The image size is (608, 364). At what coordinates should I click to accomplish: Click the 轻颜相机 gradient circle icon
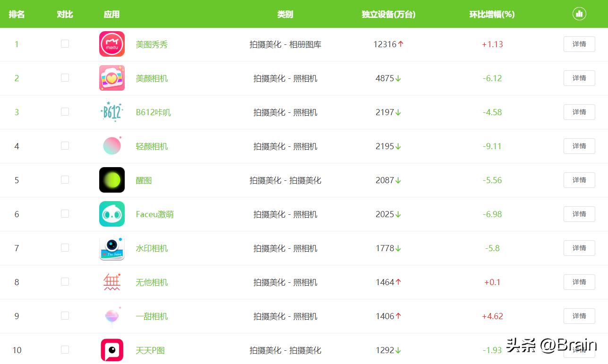click(x=111, y=146)
